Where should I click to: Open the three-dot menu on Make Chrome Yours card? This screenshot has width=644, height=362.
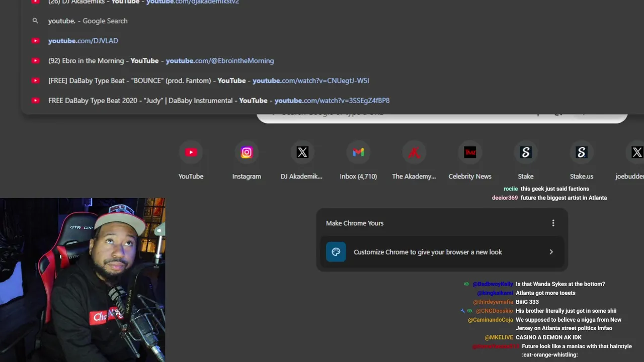point(553,223)
